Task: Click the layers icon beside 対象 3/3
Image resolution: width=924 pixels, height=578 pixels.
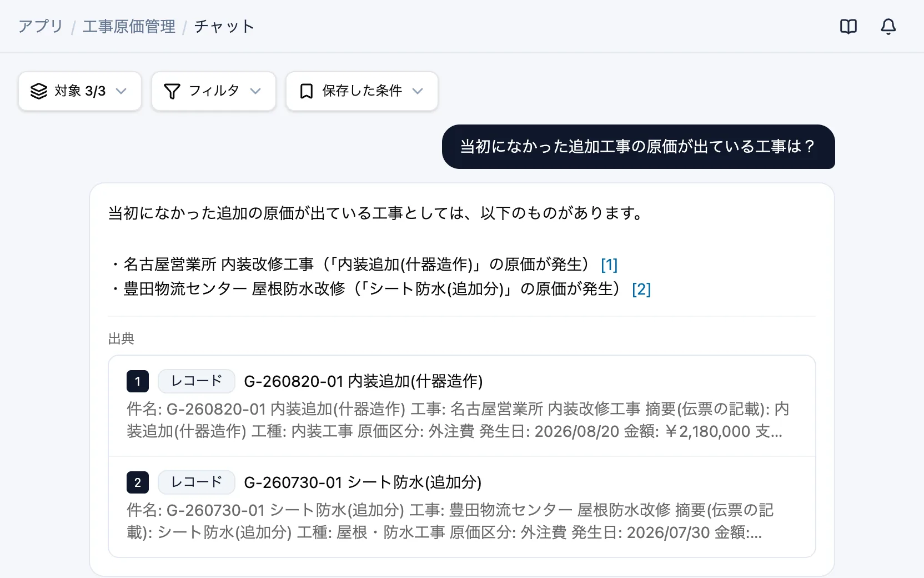Action: (x=39, y=91)
